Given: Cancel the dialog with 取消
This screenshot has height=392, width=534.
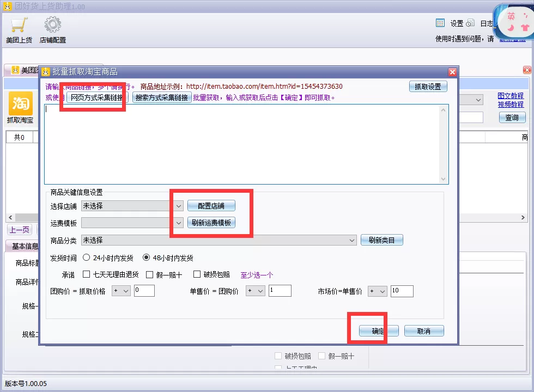Looking at the screenshot, I should point(424,331).
